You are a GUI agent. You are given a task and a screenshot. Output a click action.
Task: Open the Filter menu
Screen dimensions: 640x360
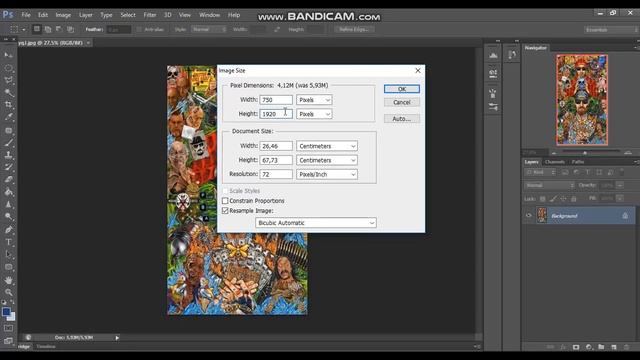[149, 15]
